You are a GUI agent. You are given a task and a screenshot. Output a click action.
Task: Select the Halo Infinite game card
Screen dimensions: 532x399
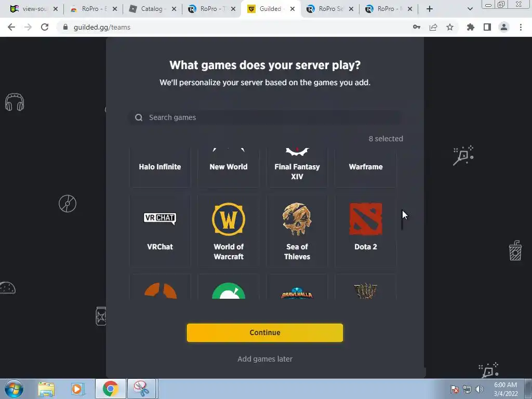(x=160, y=168)
